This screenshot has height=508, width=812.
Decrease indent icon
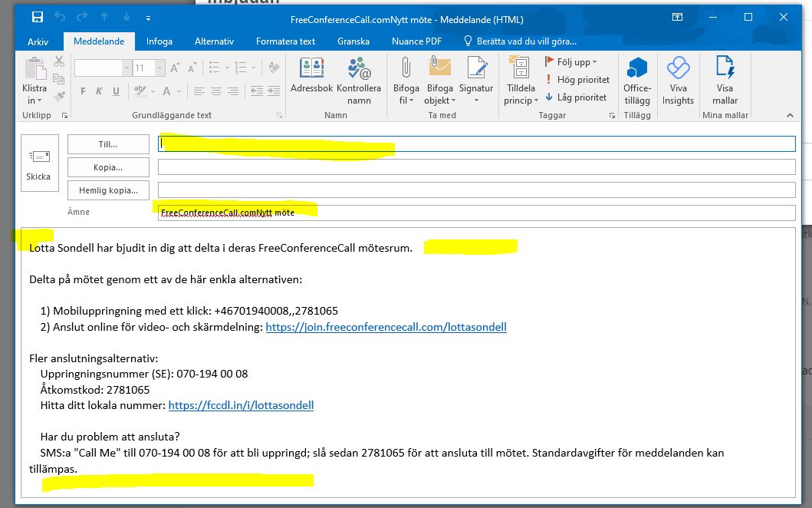[257, 91]
